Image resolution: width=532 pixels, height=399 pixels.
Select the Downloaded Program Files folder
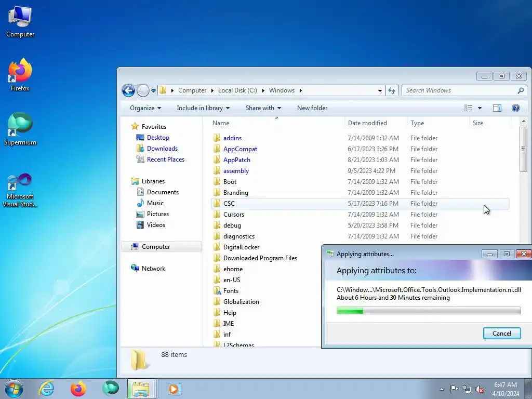(260, 258)
